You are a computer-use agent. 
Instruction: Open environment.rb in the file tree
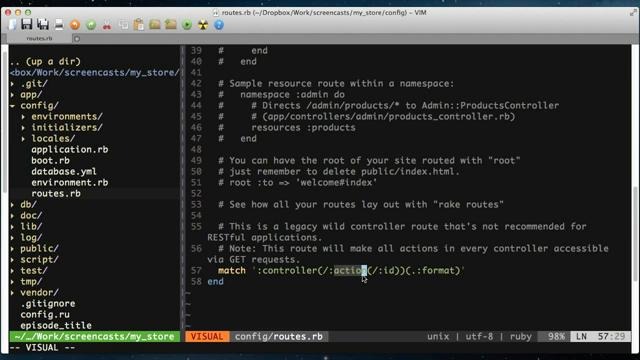point(70,183)
